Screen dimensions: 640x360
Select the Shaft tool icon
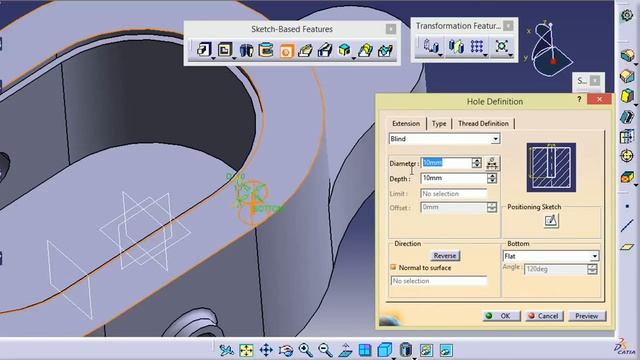point(246,50)
